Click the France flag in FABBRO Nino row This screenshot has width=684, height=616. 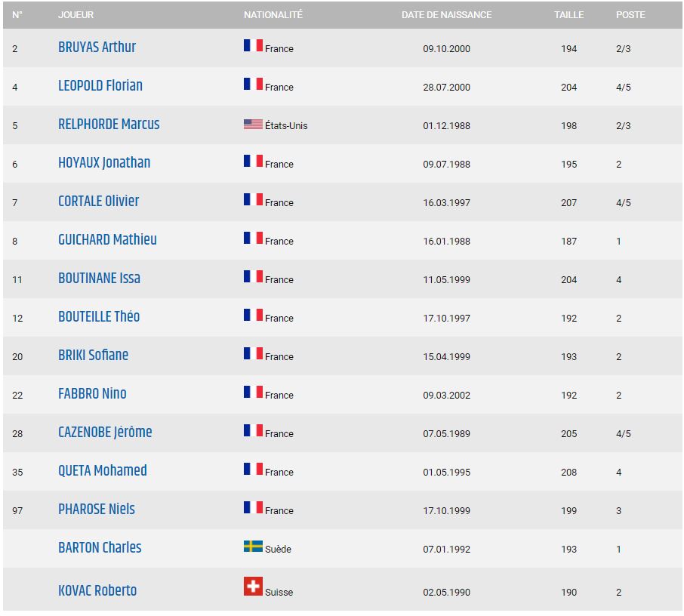coord(253,392)
